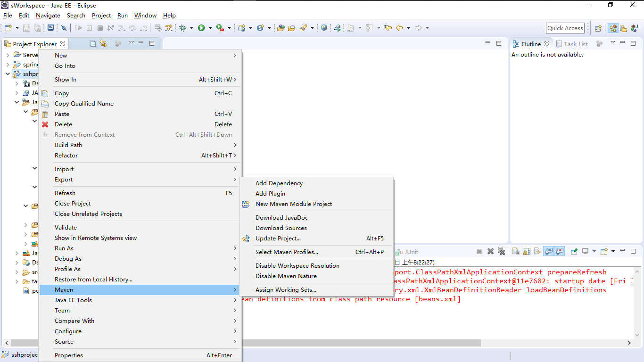Click the Scroll Lock console icon
Screen dimensions: 644x362
coord(527,251)
